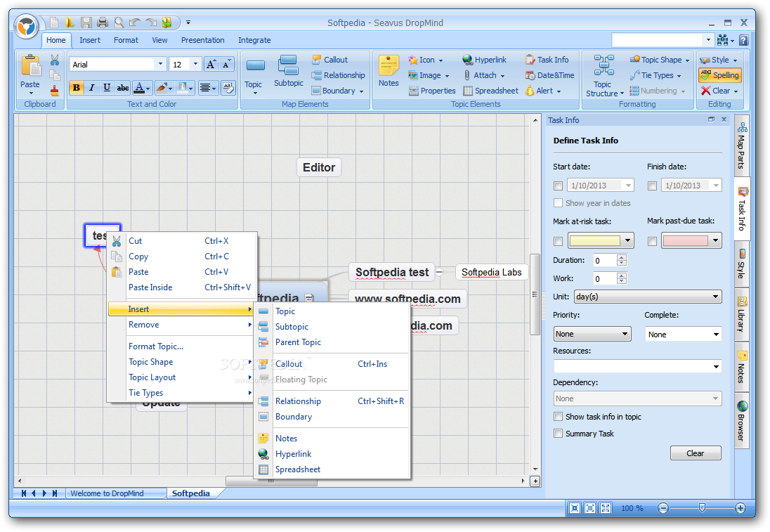The height and width of the screenshot is (532, 770).
Task: Enable Mark past-due task checkbox
Action: (652, 241)
